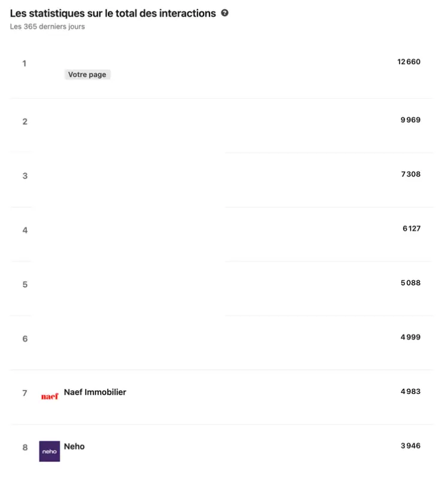Click the Naef Immobilier red logo

[x=50, y=396]
